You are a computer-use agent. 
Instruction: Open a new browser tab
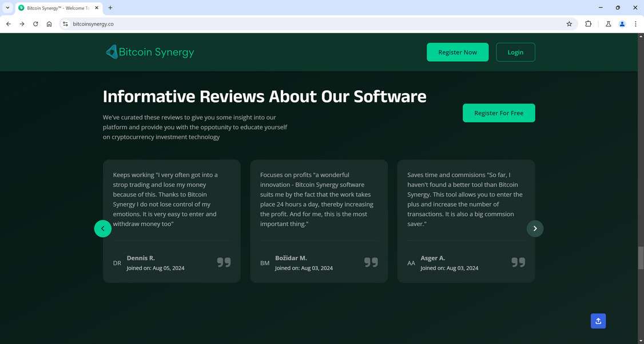point(110,8)
